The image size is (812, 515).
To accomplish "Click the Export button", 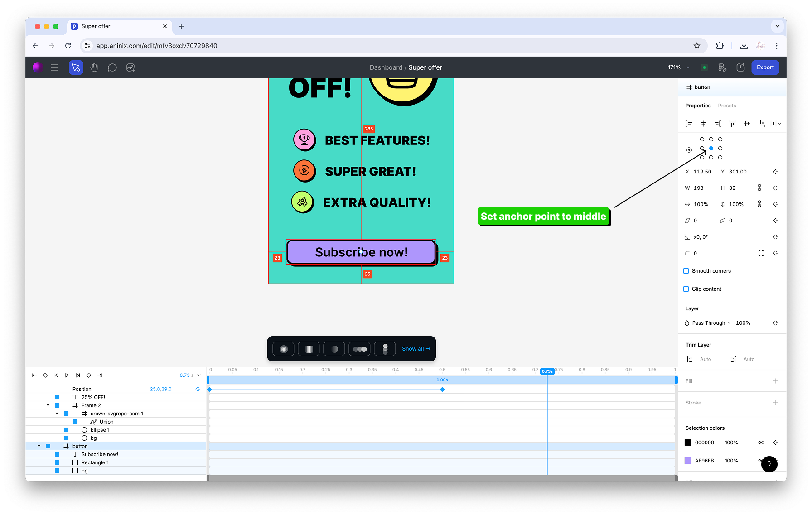I will [x=765, y=67].
